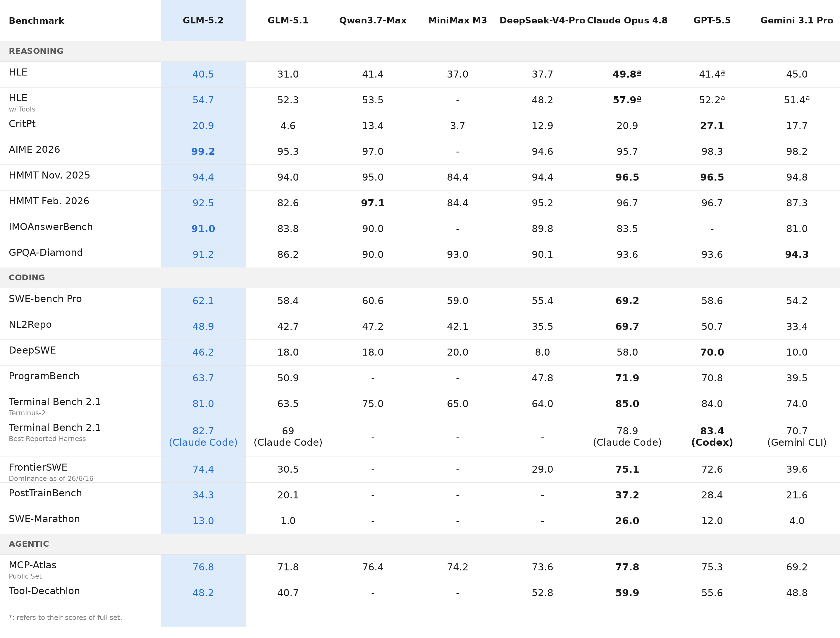Click the REASONING section heading
Image resolution: width=840 pixels, height=638 pixels.
(x=36, y=51)
